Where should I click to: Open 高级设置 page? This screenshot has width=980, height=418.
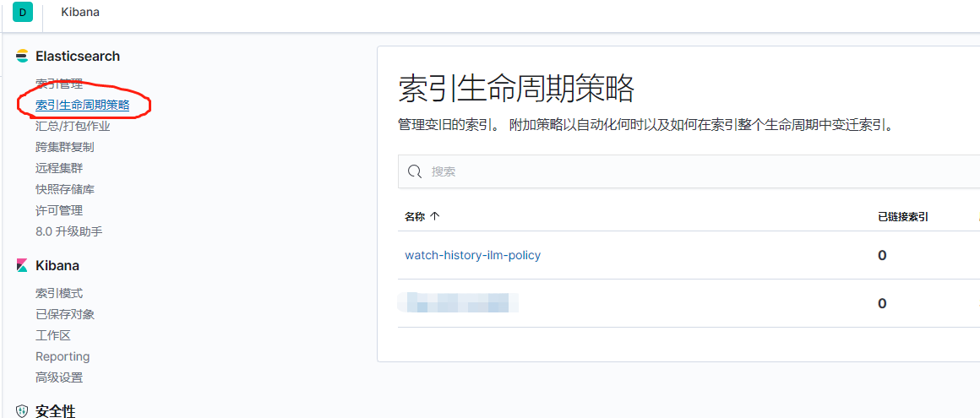[59, 377]
